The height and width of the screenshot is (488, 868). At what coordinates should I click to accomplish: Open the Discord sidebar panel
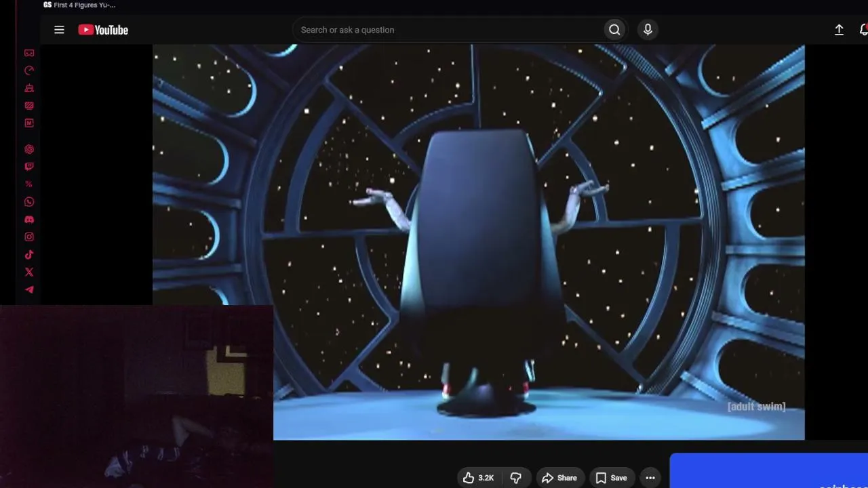(29, 220)
